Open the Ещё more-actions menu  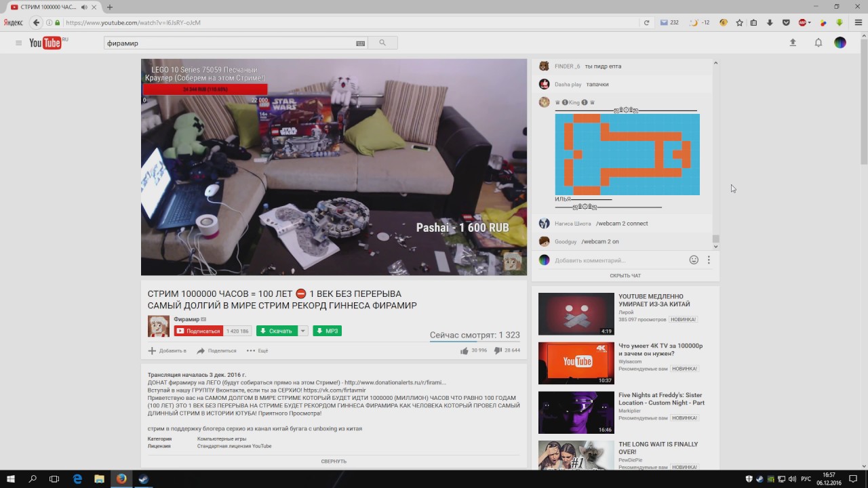point(258,350)
